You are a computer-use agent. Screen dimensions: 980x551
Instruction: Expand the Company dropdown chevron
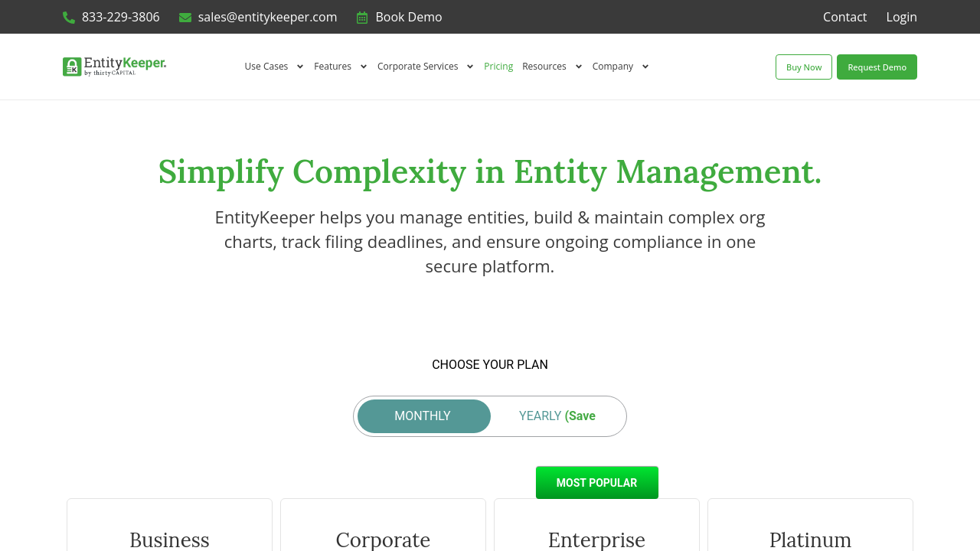tap(645, 67)
